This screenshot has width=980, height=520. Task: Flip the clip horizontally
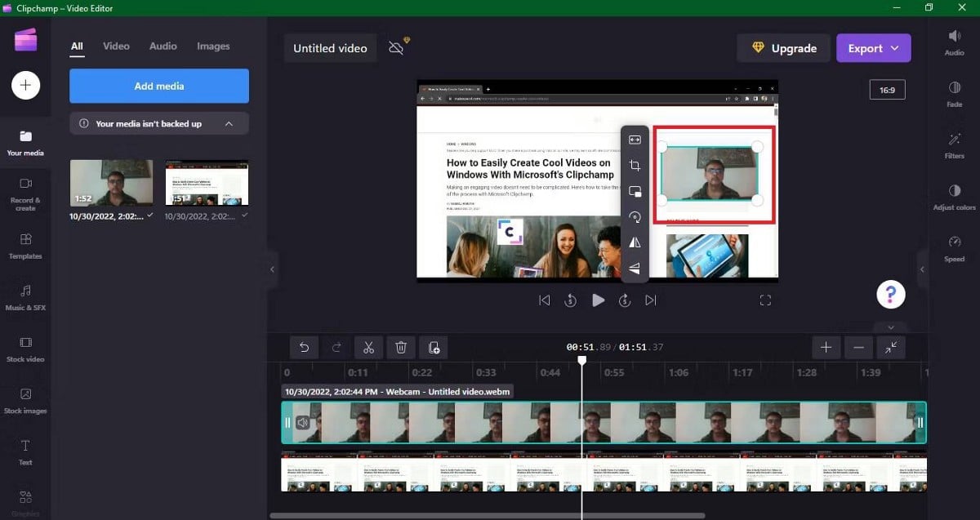(x=635, y=242)
